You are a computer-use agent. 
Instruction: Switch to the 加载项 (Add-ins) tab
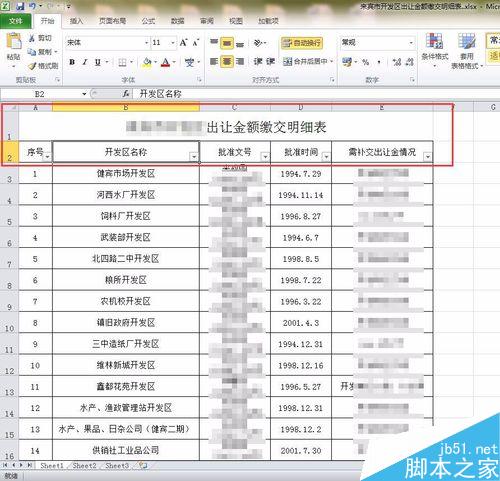click(x=268, y=21)
